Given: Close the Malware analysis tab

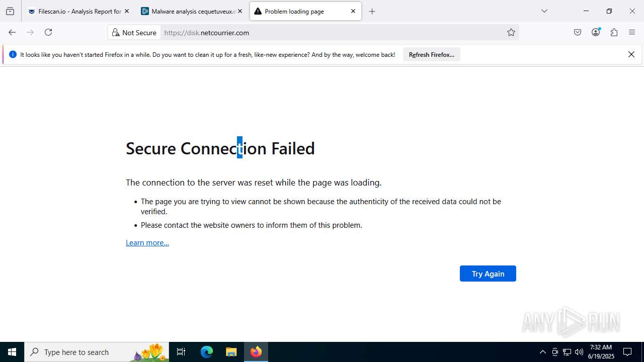Looking at the screenshot, I should pos(240,11).
